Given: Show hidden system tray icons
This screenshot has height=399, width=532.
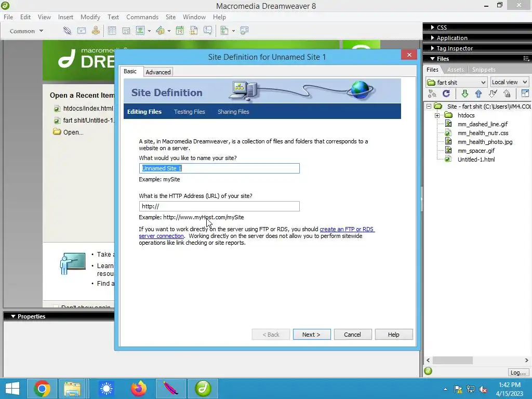Looking at the screenshot, I should [445, 389].
